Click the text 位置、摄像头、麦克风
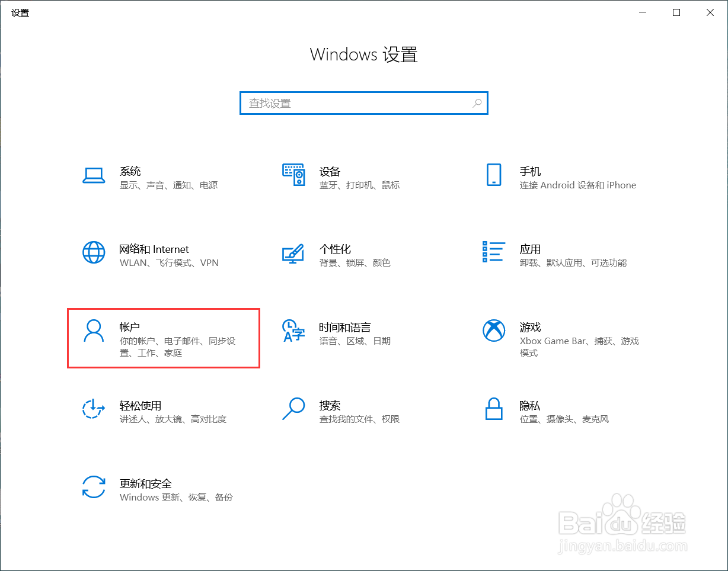728x571 pixels. (564, 419)
